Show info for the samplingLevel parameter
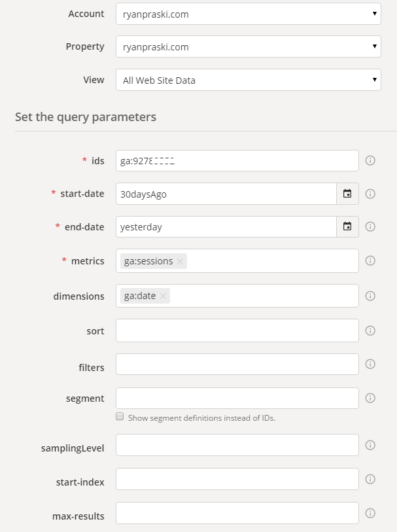This screenshot has height=532, width=397. pyautogui.click(x=370, y=445)
